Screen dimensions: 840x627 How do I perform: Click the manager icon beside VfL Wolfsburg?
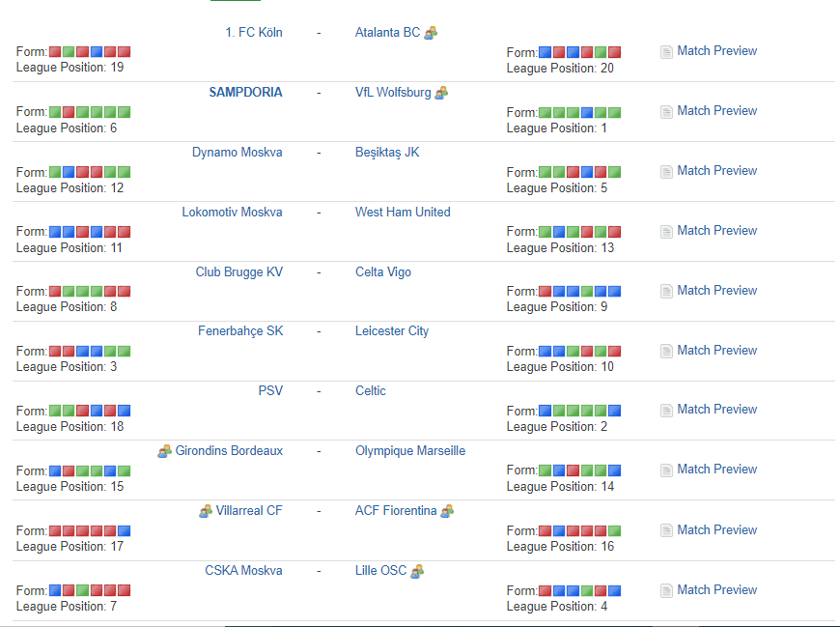441,93
